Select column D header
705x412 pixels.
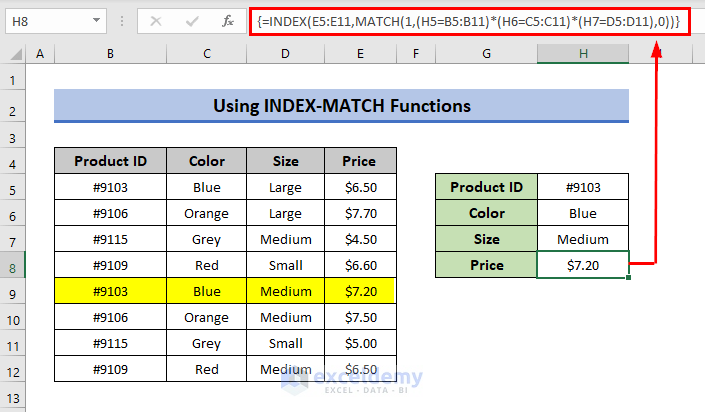point(285,54)
